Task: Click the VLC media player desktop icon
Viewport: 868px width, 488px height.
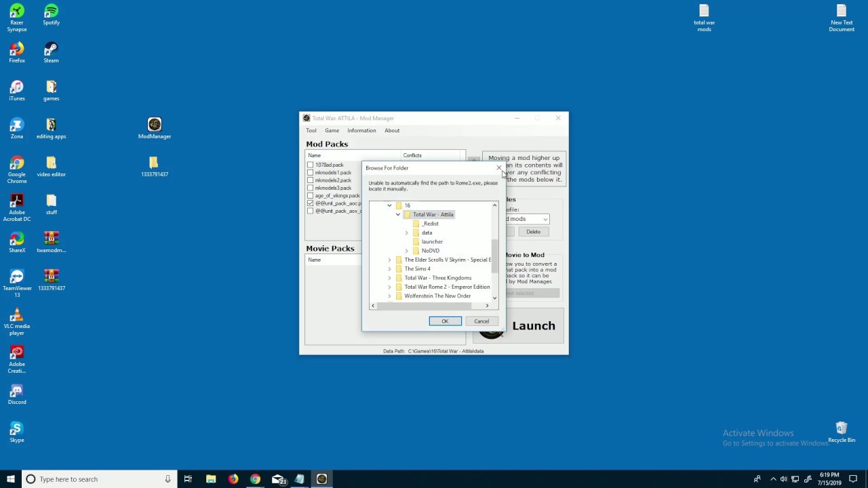Action: [x=17, y=321]
